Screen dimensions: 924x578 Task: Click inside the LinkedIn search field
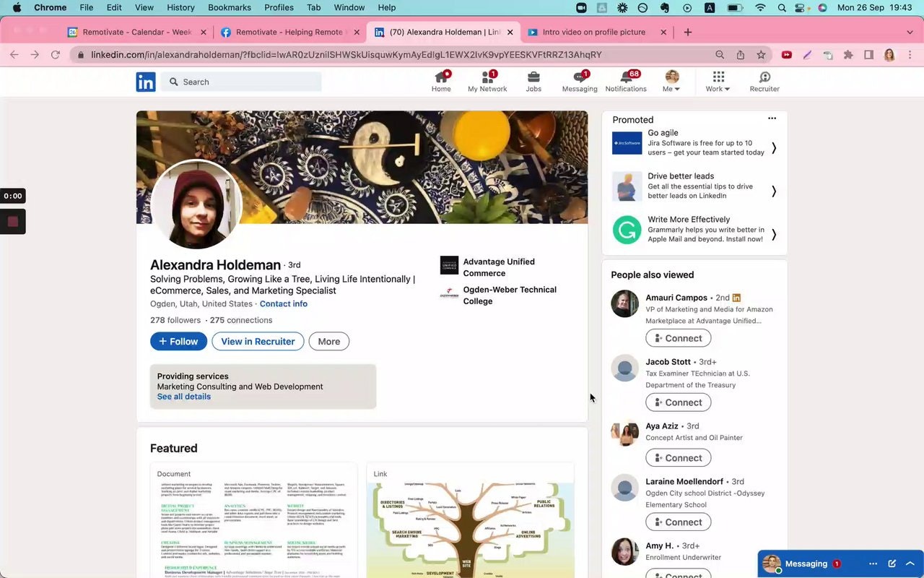(245, 82)
